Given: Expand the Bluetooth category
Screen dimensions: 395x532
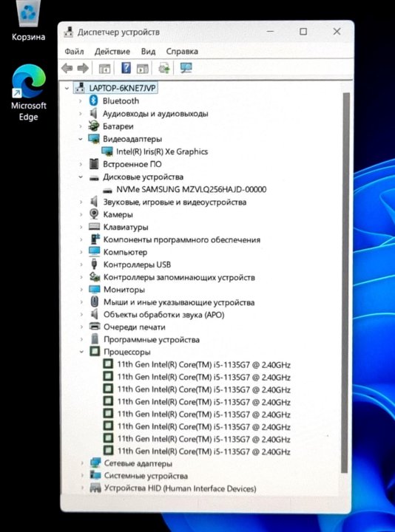Looking at the screenshot, I should pyautogui.click(x=81, y=100).
